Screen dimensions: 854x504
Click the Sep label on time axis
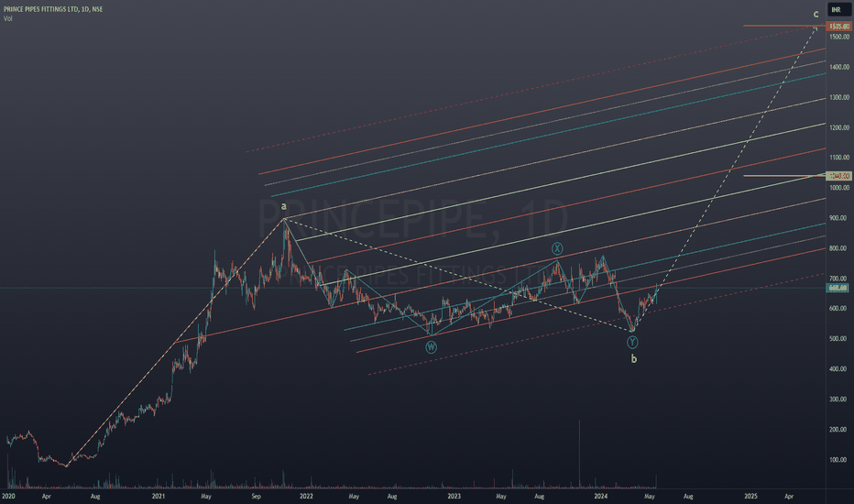[256, 497]
